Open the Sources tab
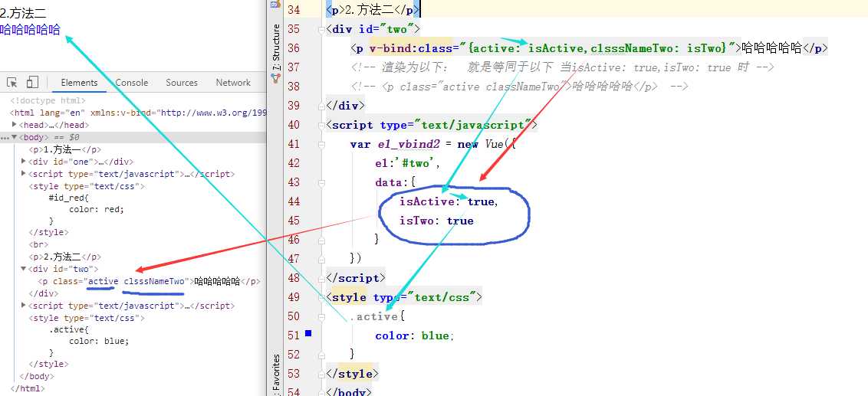The height and width of the screenshot is (396, 868). click(182, 83)
